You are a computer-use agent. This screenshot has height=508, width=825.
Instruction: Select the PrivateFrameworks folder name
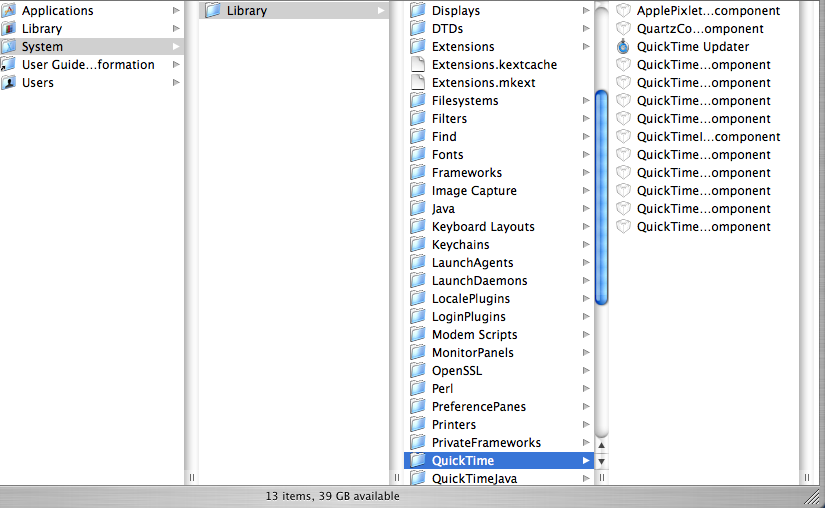tap(486, 442)
